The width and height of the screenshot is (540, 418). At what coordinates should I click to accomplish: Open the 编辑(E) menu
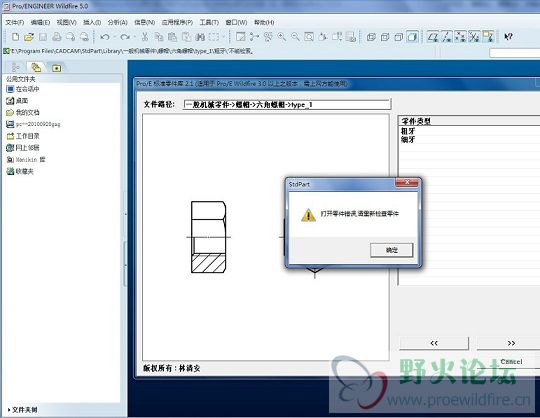[40, 22]
